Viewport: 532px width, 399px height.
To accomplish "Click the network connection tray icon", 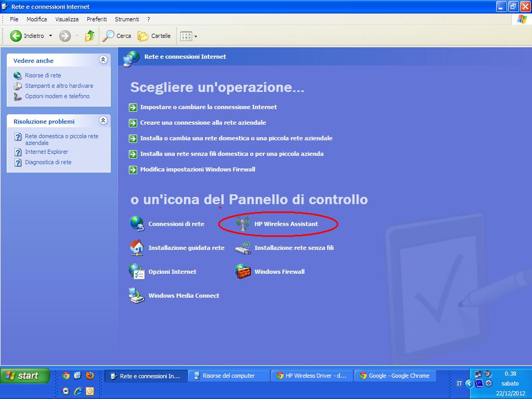I will coord(478,374).
